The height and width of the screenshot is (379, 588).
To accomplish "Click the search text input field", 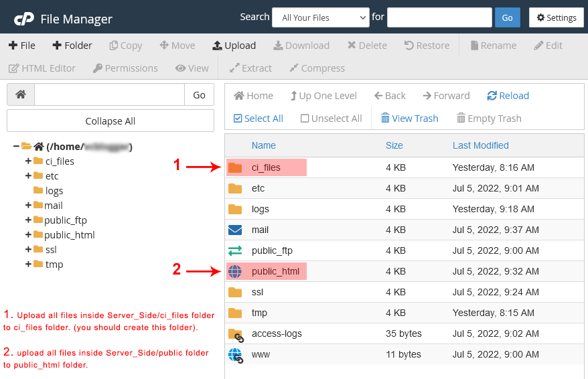I will point(439,17).
